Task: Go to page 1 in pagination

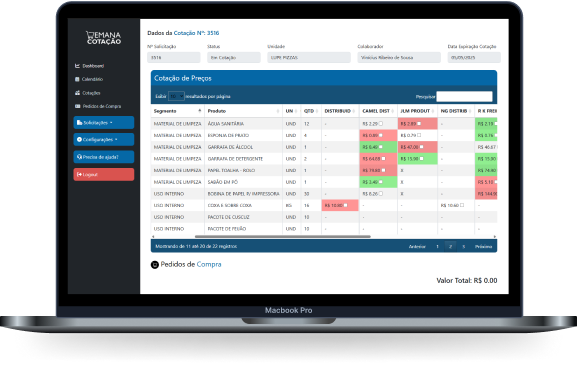Action: coord(438,247)
